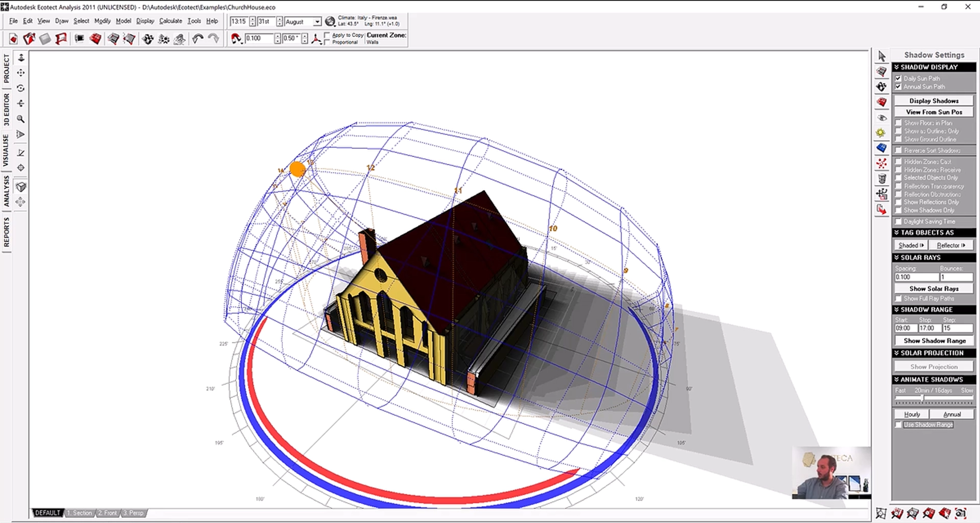Click the shadow range Start time field
Image resolution: width=980 pixels, height=523 pixels.
(905, 328)
